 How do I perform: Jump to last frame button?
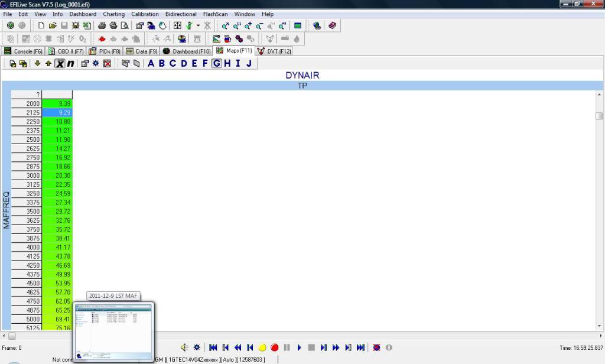[x=360, y=347]
